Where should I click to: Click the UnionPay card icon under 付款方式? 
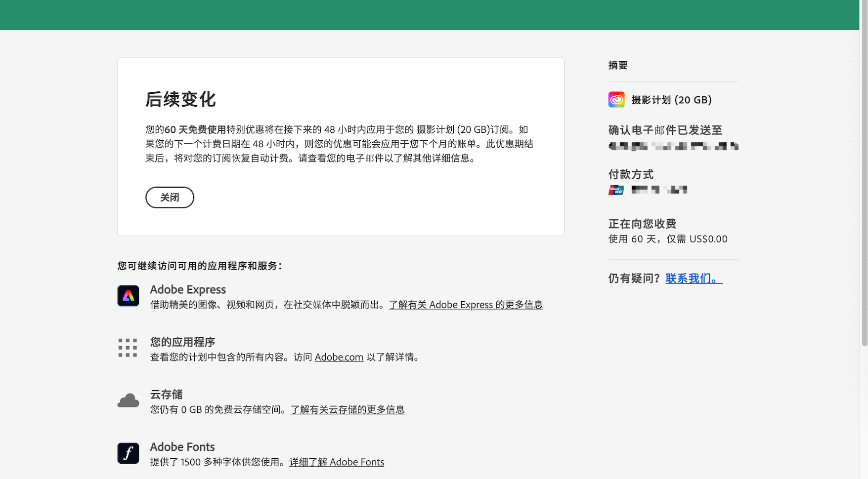pyautogui.click(x=615, y=190)
